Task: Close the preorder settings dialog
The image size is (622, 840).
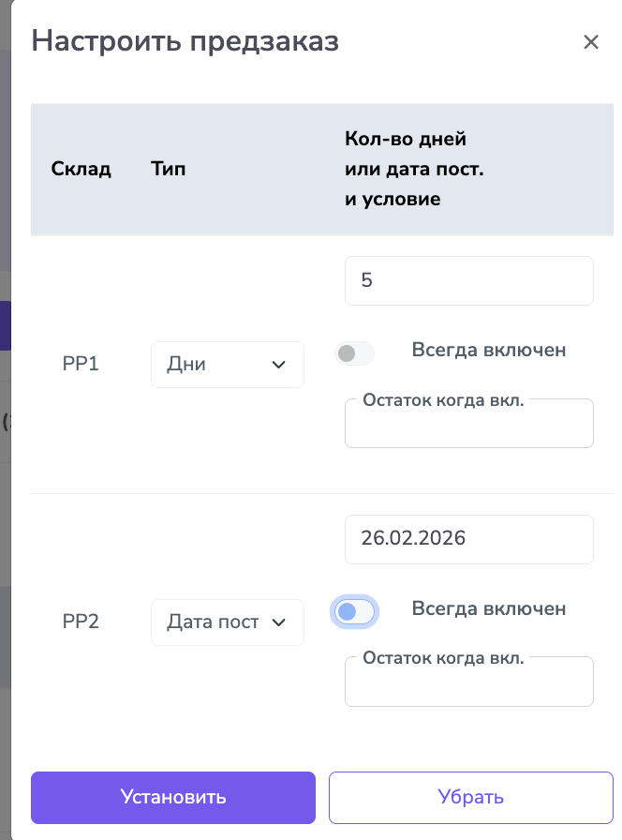Action: coord(591,42)
